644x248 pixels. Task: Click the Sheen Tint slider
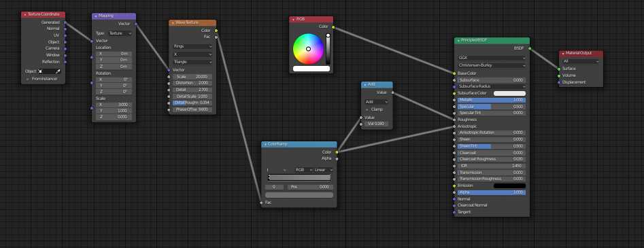coord(492,146)
